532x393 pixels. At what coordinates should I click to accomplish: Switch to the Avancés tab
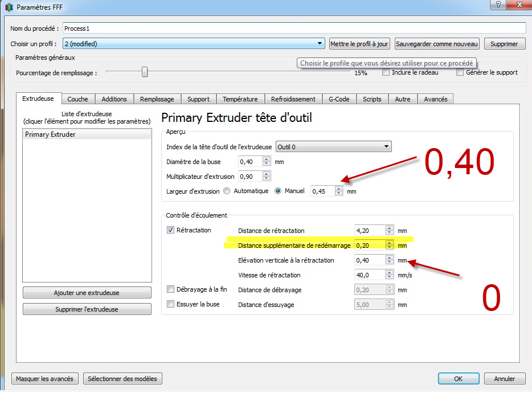click(436, 99)
